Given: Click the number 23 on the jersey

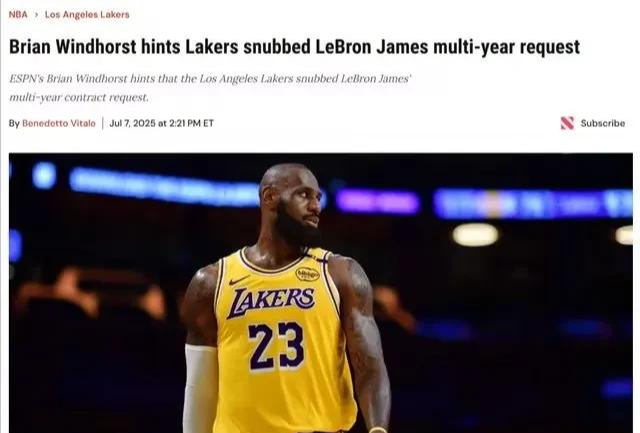Looking at the screenshot, I should [276, 346].
